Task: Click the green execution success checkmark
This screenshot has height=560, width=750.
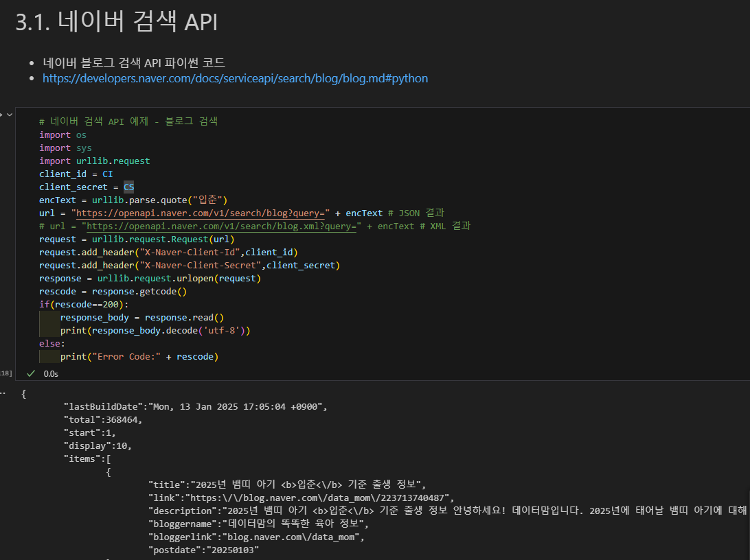Action: coord(31,373)
